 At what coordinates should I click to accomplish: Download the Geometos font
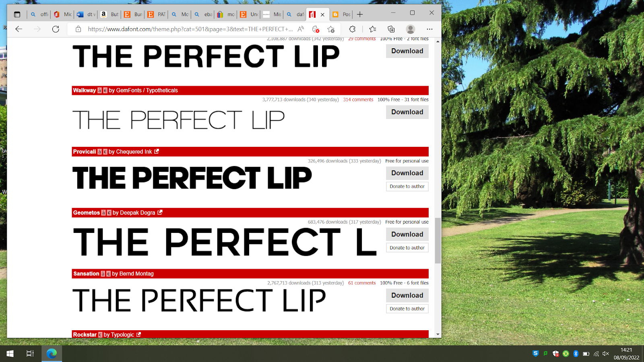tap(407, 234)
